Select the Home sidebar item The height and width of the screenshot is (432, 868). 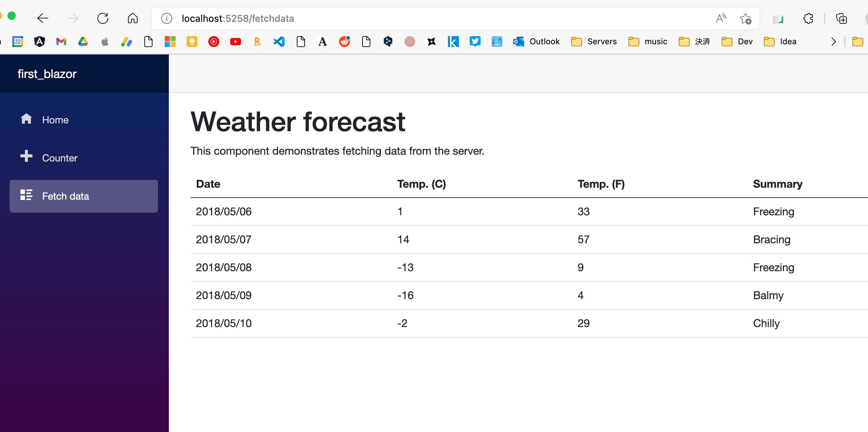(x=55, y=120)
